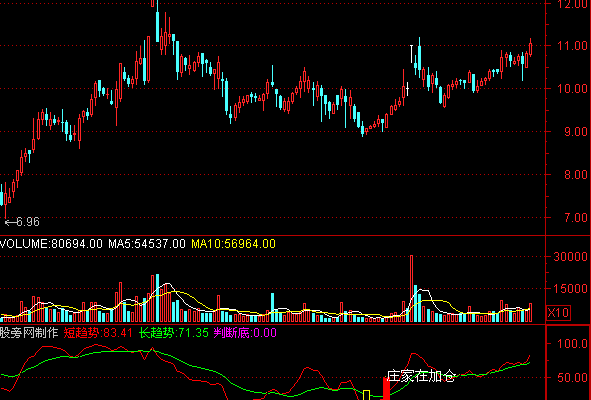The width and height of the screenshot is (591, 400).
Task: Select the magenta 判断底:0.00 label
Action: (245, 333)
